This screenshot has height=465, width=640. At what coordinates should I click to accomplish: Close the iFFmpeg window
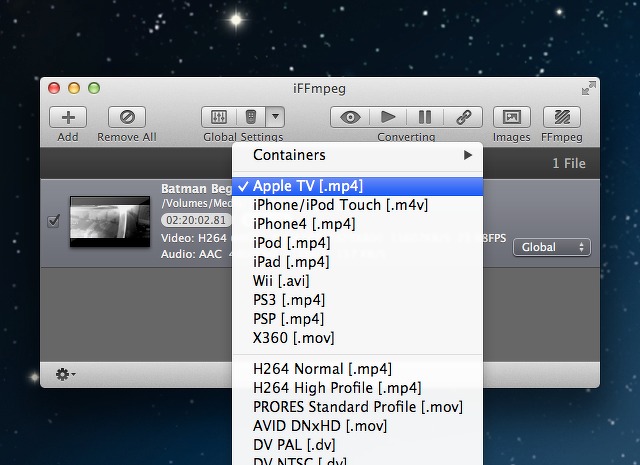(x=54, y=88)
